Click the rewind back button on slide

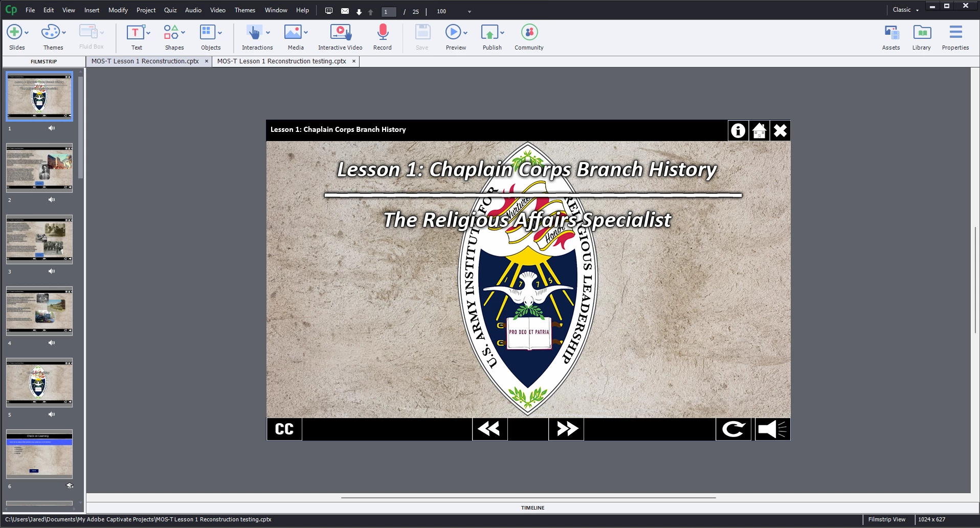[489, 429]
